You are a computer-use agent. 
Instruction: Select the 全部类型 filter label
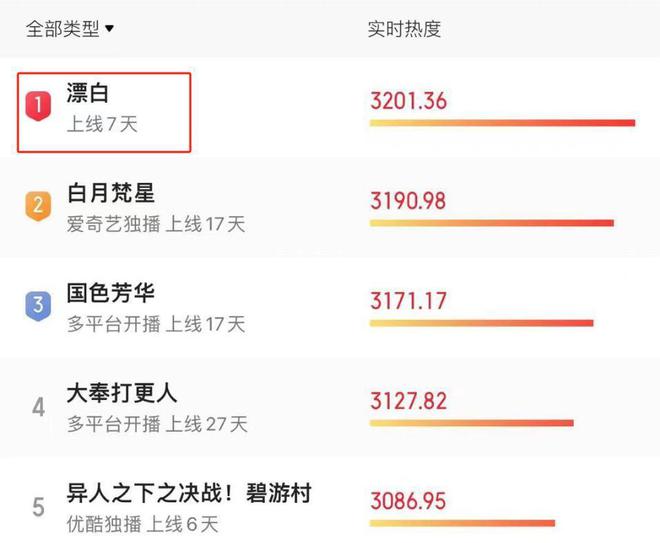click(62, 29)
